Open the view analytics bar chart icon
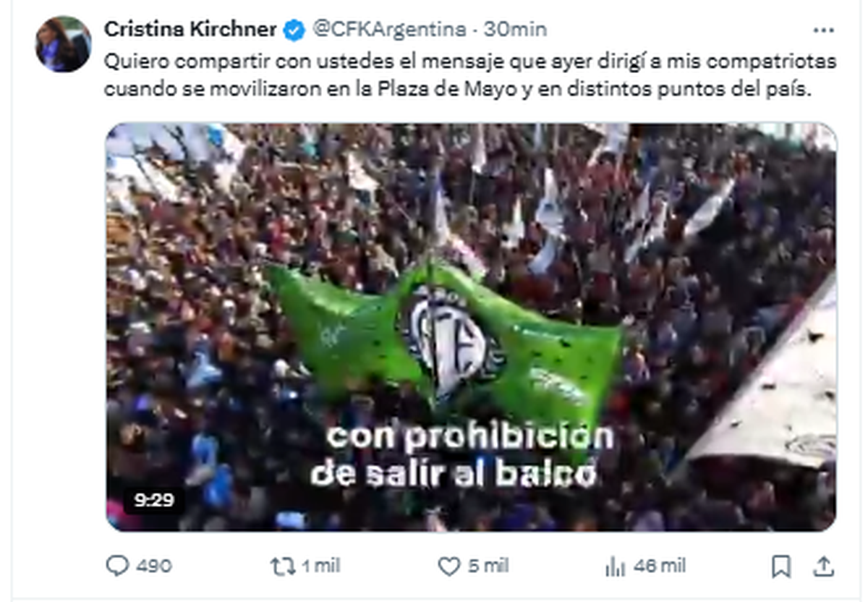This screenshot has width=868, height=602. tap(615, 567)
